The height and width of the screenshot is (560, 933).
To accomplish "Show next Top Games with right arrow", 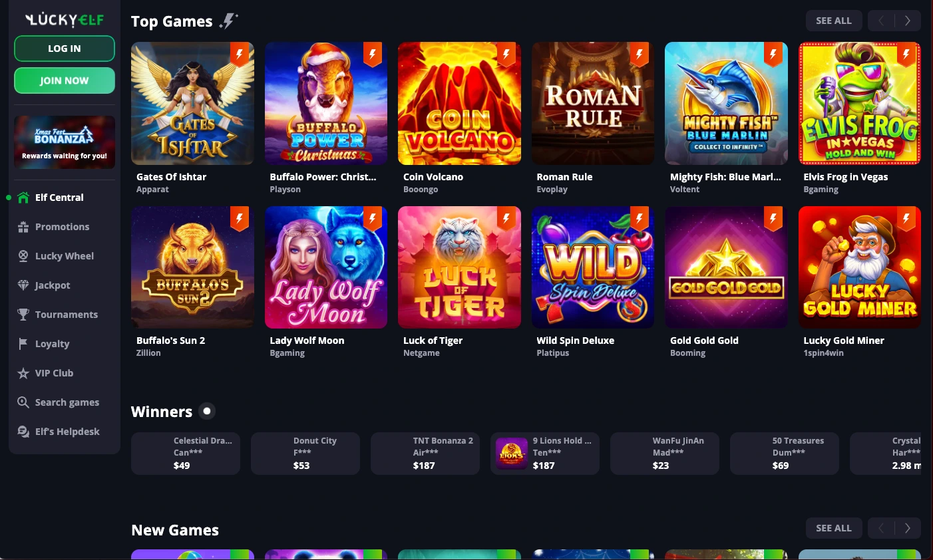I will point(908,21).
